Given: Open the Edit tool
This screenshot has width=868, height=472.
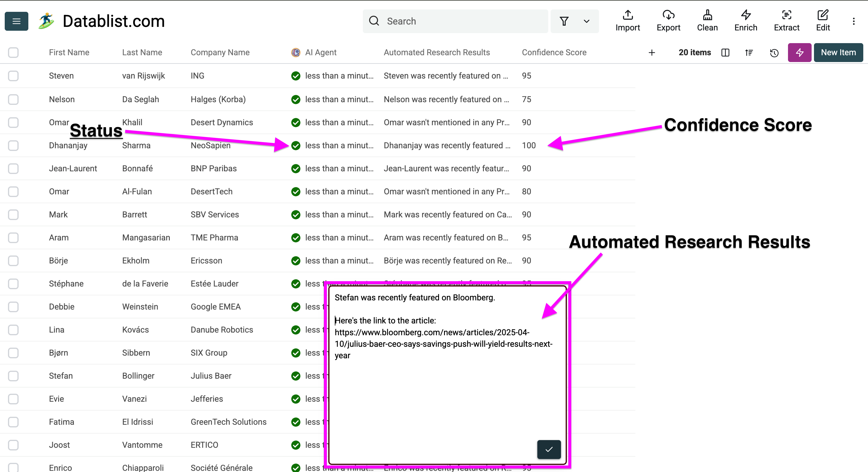Looking at the screenshot, I should (823, 21).
